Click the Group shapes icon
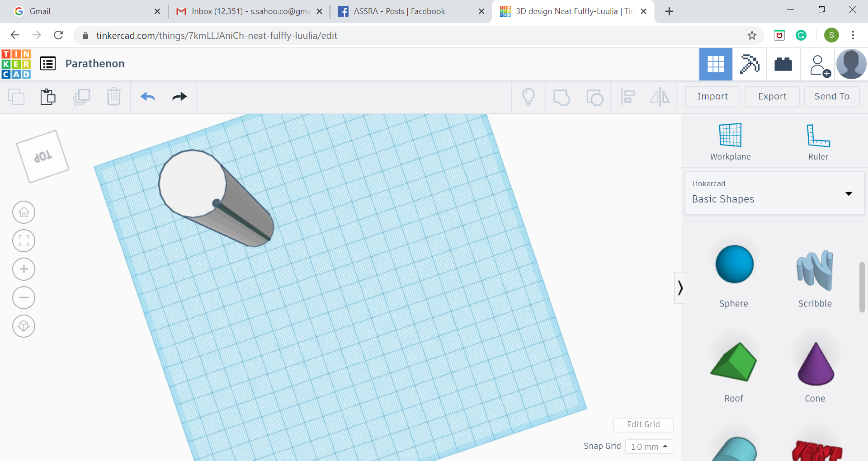The image size is (868, 461). tap(562, 97)
